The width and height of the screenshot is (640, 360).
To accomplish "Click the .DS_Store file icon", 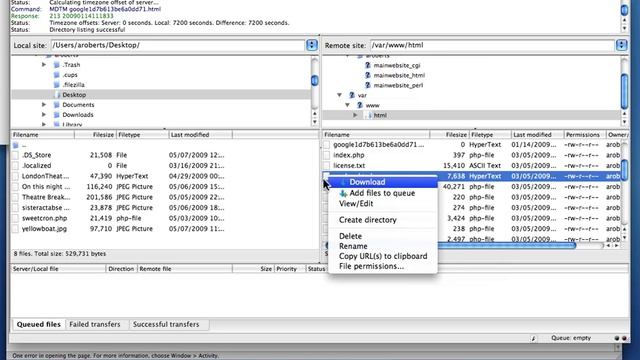I will pos(16,156).
